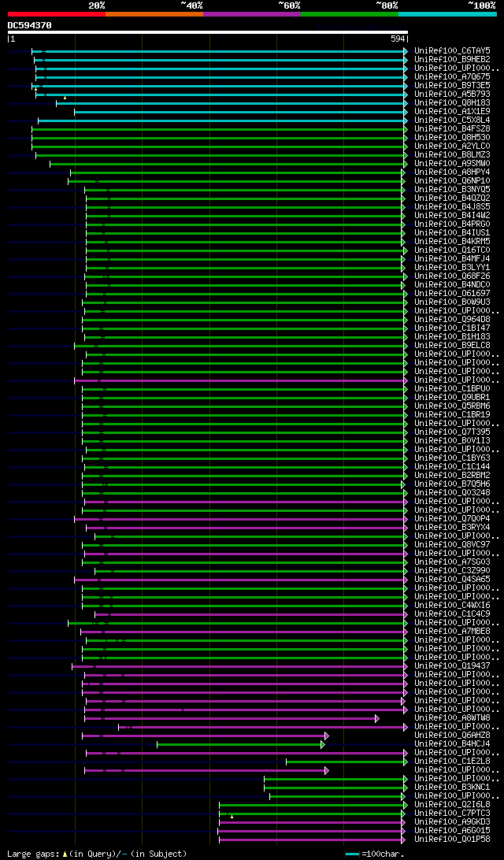Viewport: 504px width, 860px height.
Task: Pick the UniRef100_Q68F26 hit name
Action: 453,276
